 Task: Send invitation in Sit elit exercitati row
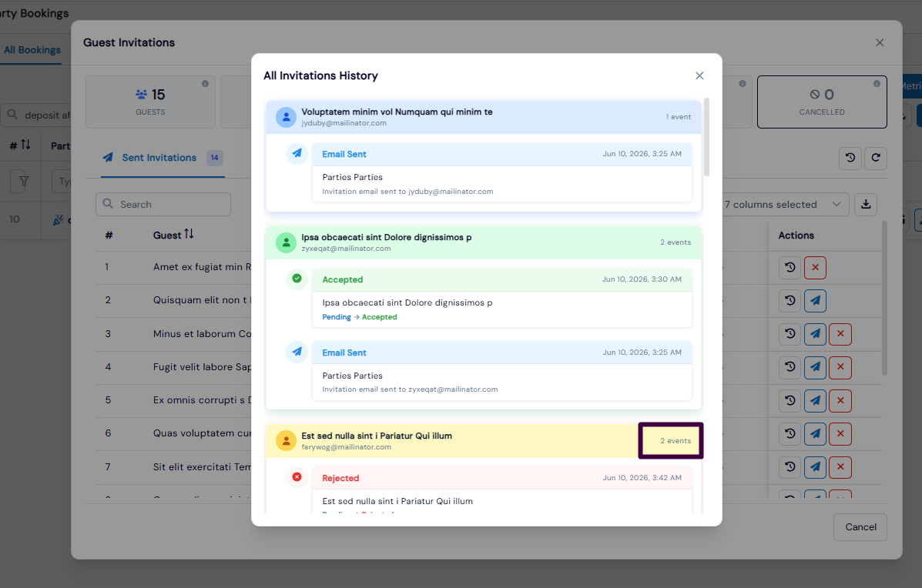[815, 467]
